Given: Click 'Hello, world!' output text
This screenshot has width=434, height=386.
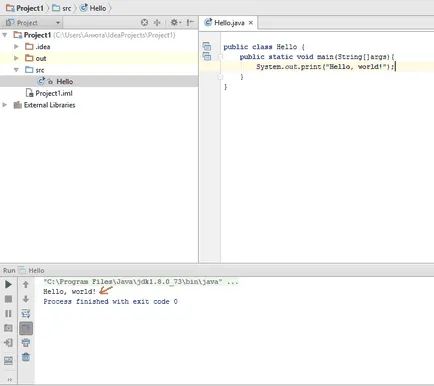Looking at the screenshot, I should 70,292.
